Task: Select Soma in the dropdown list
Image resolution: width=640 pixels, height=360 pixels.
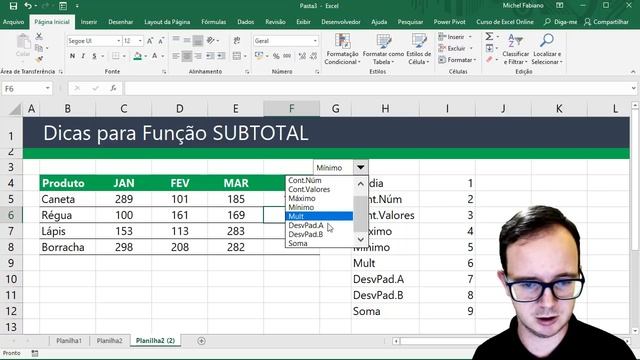Action: tap(298, 243)
